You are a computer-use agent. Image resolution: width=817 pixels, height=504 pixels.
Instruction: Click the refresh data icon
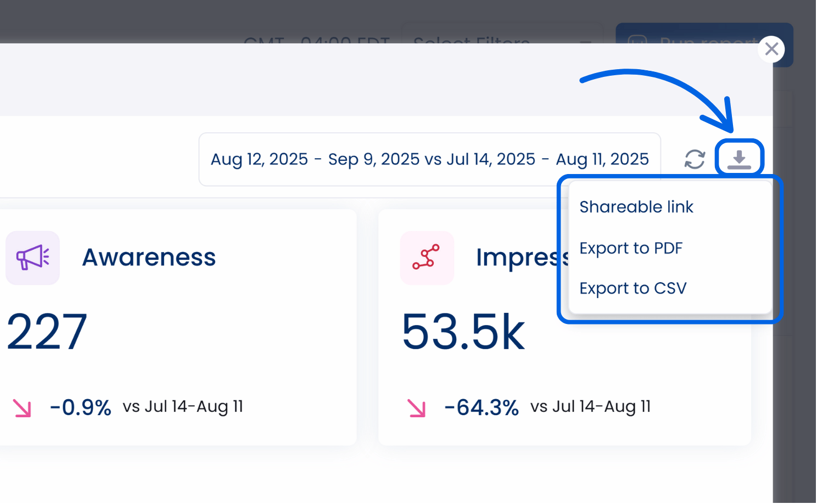[694, 159]
